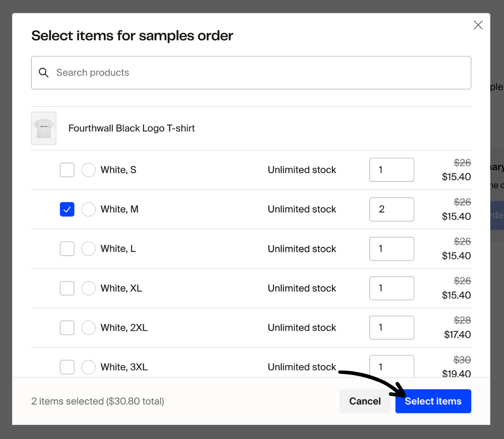The image size is (504, 439).
Task: Click the Search products input field
Action: tap(250, 72)
